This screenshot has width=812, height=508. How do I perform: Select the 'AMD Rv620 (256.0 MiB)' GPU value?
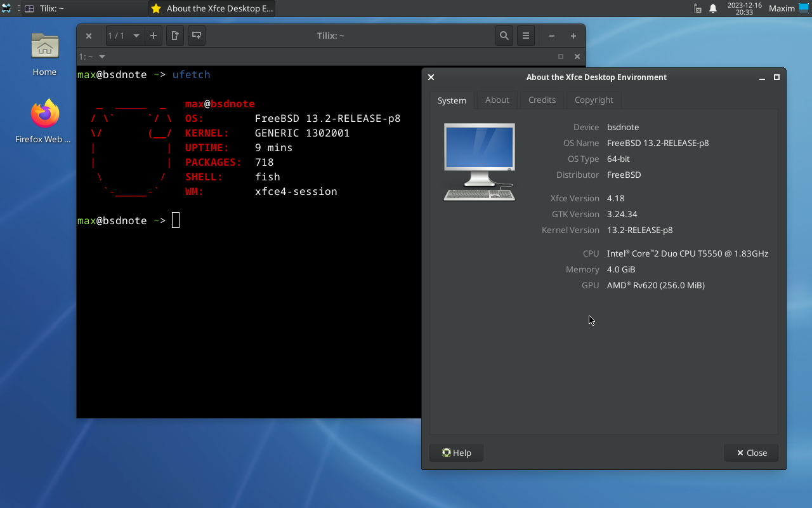point(656,285)
